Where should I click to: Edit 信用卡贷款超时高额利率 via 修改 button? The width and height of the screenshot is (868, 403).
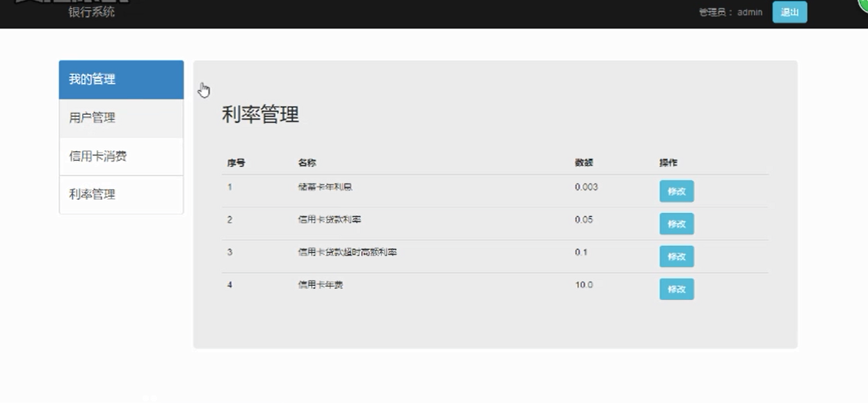coord(676,256)
